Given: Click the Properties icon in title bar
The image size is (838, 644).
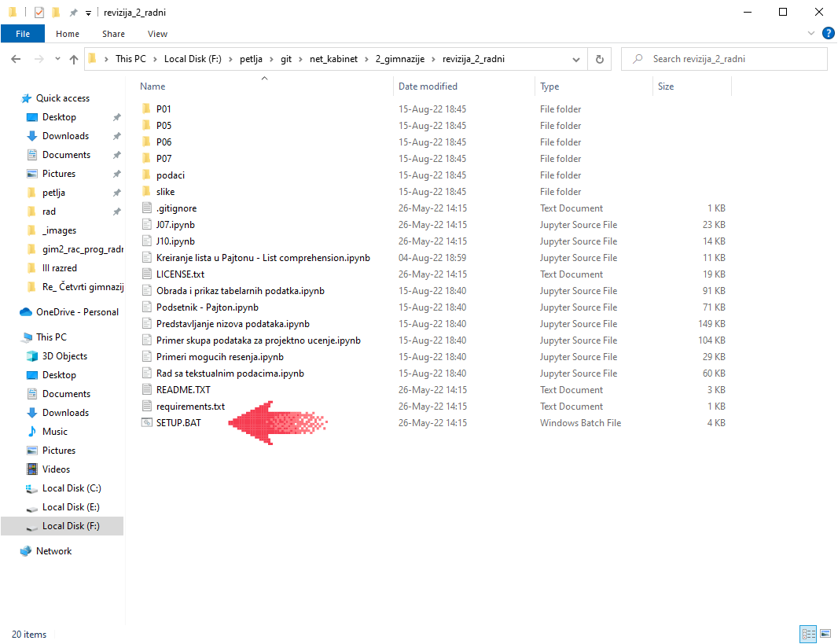Looking at the screenshot, I should [39, 13].
